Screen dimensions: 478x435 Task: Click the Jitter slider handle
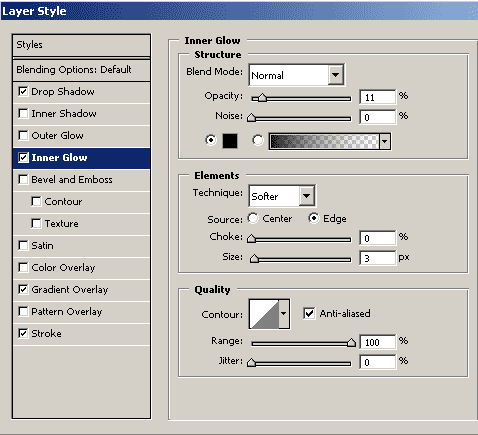pyautogui.click(x=251, y=363)
